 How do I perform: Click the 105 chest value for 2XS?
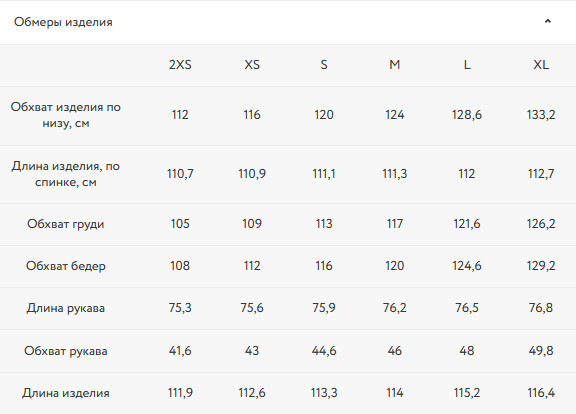180,224
